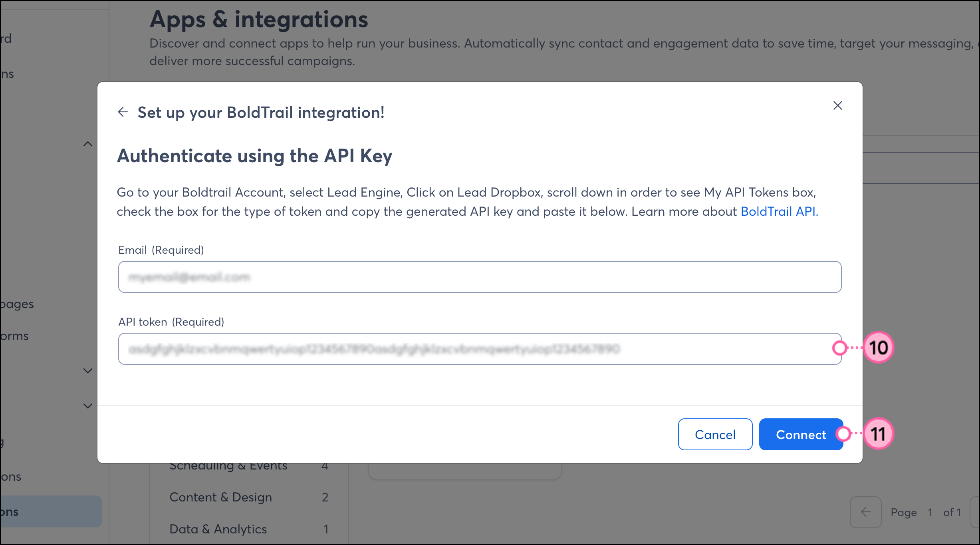Collapse the sidebar section with up chevron

(88, 144)
